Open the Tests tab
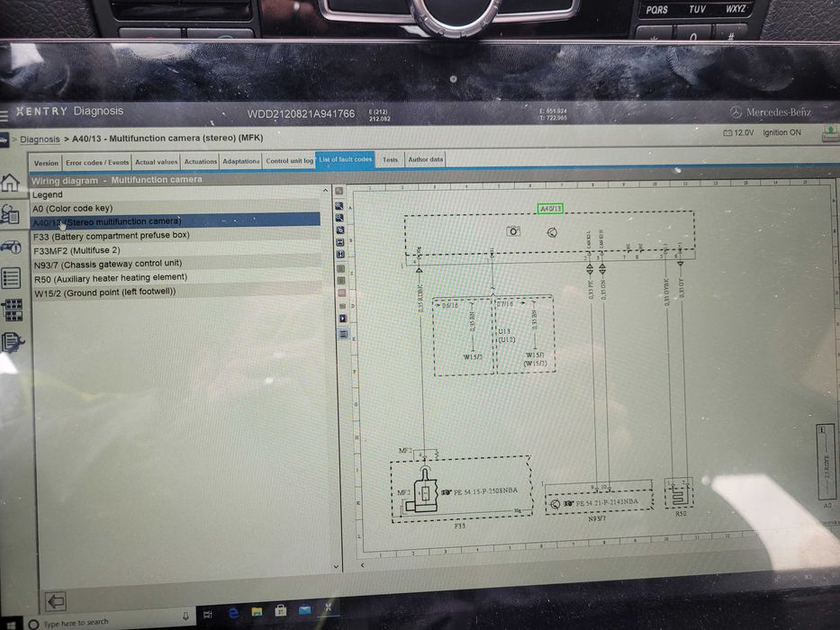This screenshot has width=840, height=630. [390, 159]
